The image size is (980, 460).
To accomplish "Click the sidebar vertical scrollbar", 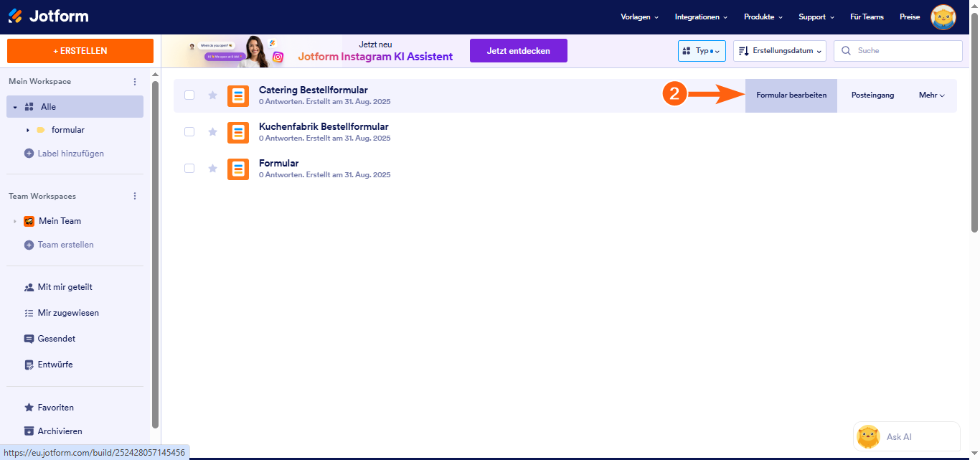I will 156,255.
